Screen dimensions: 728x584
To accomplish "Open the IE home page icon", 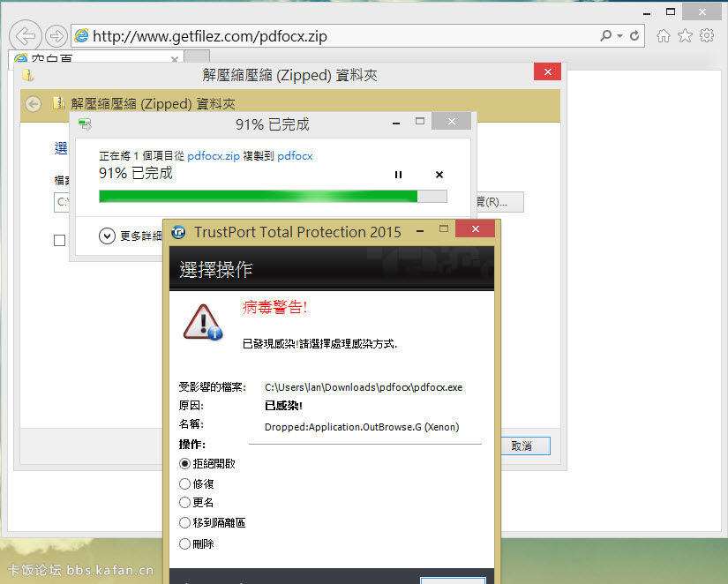I will (x=664, y=36).
